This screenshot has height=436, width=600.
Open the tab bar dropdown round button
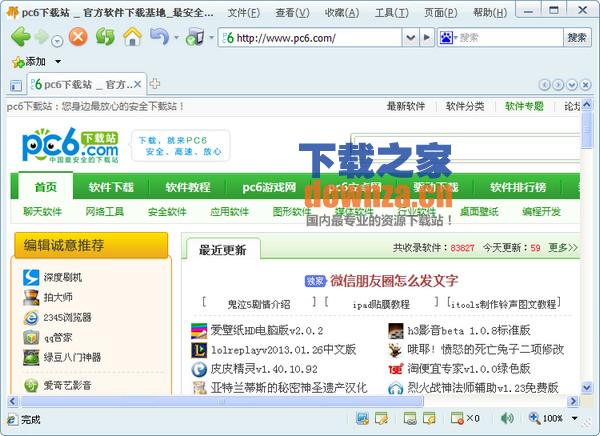(572, 85)
